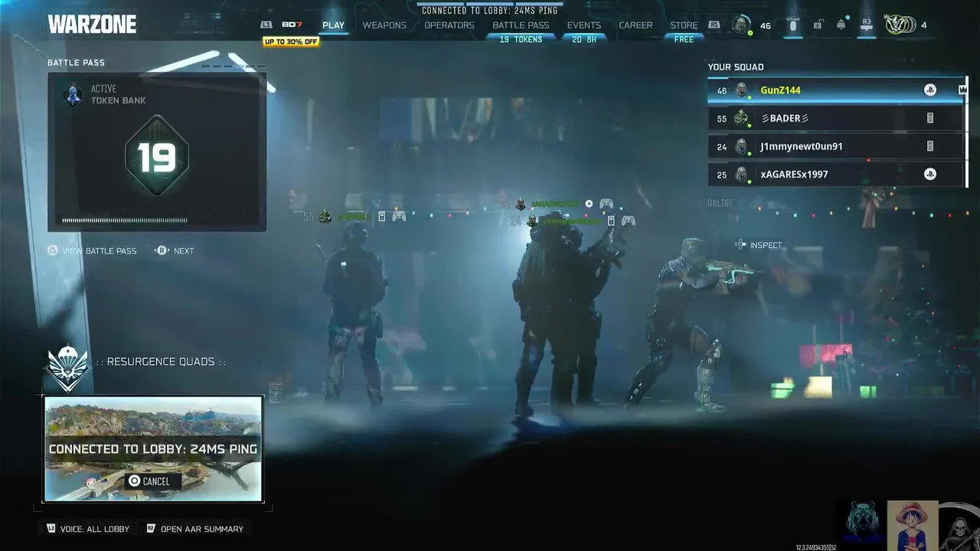The width and height of the screenshot is (980, 551).
Task: Click the controller icon above the left operator
Action: (399, 217)
